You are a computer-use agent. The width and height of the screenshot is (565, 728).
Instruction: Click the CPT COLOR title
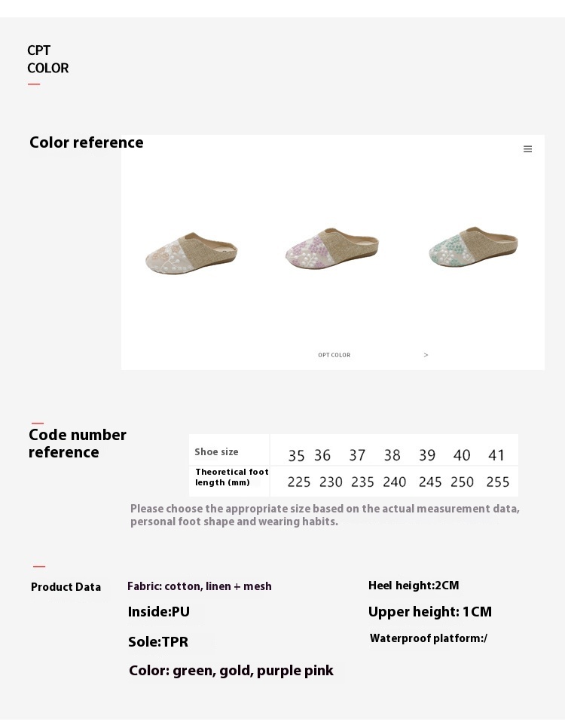pos(47,59)
